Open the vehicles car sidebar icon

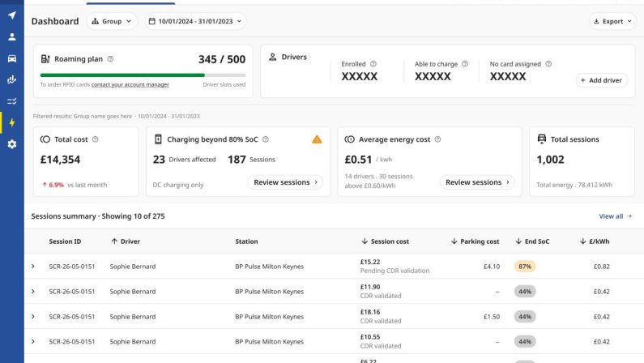coord(12,58)
